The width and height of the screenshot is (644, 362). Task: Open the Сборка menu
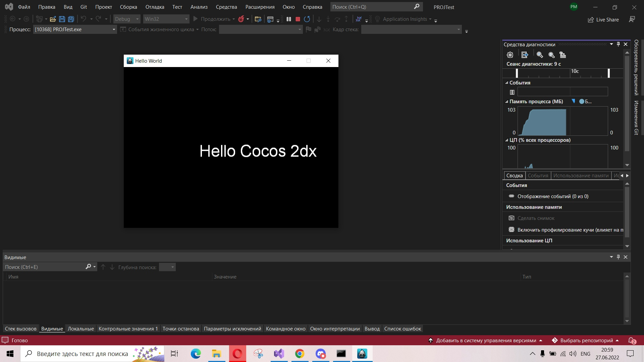point(128,7)
